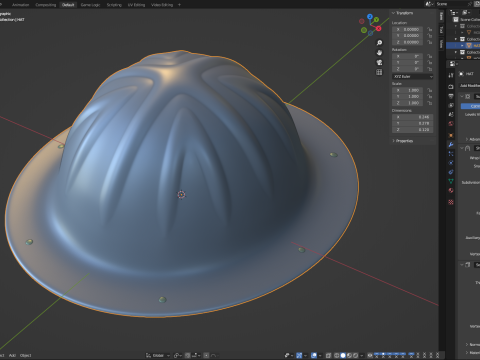This screenshot has height=360, width=480.
Task: Open the Object menu in viewport header
Action: (x=26, y=355)
